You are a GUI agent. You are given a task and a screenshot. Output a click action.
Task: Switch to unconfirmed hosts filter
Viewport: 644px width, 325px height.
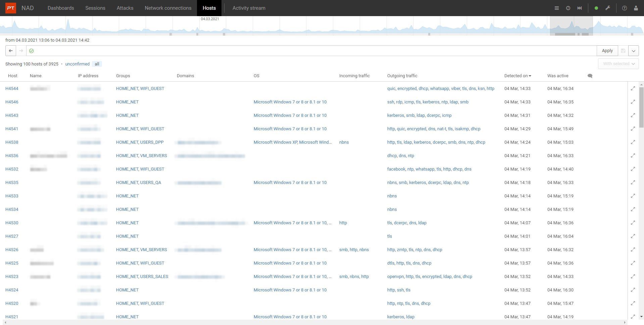click(77, 64)
